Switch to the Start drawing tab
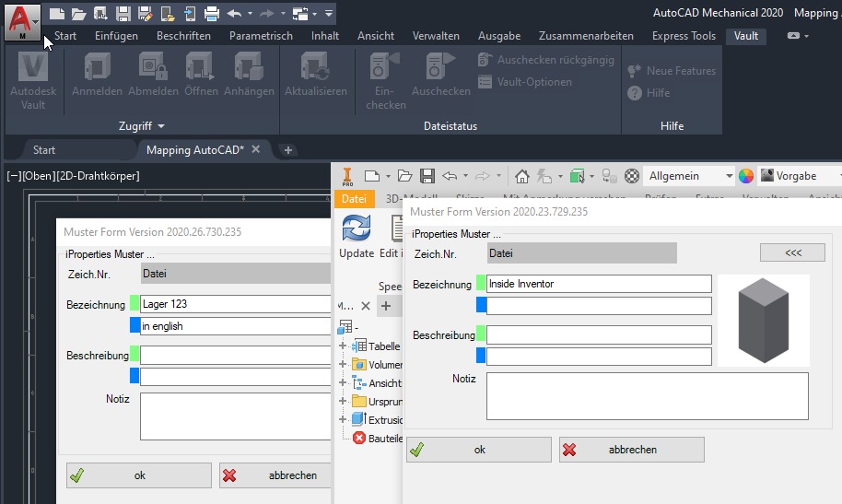842x504 pixels. (x=44, y=149)
